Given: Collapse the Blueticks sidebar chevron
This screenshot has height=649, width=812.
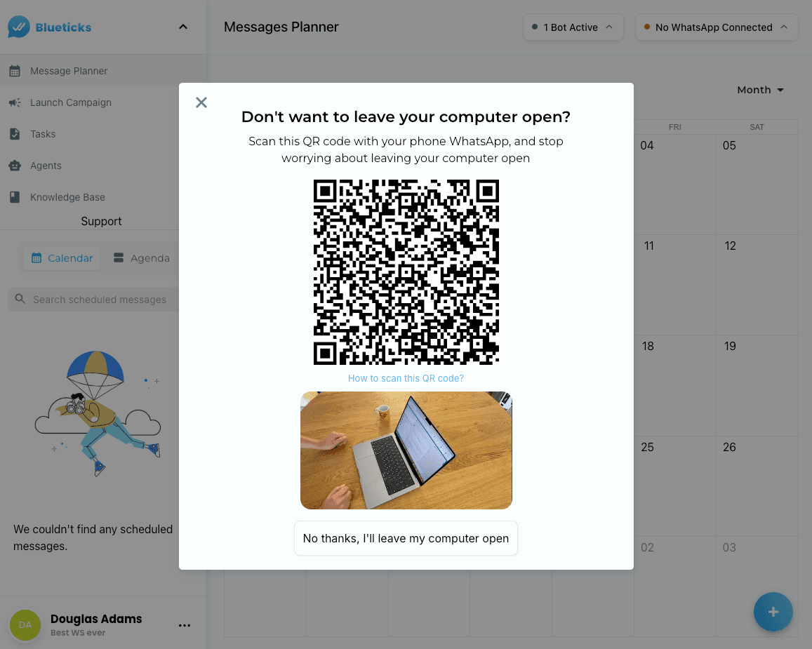Looking at the screenshot, I should click(183, 27).
